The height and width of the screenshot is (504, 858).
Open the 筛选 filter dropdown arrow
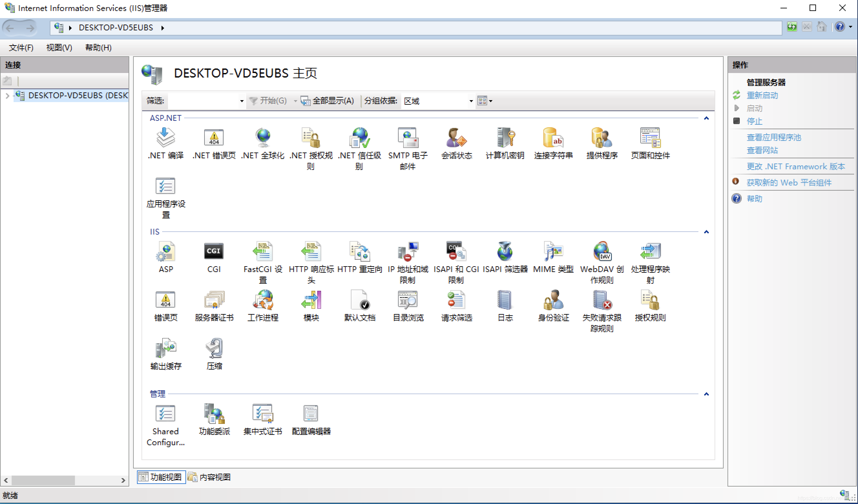click(241, 101)
